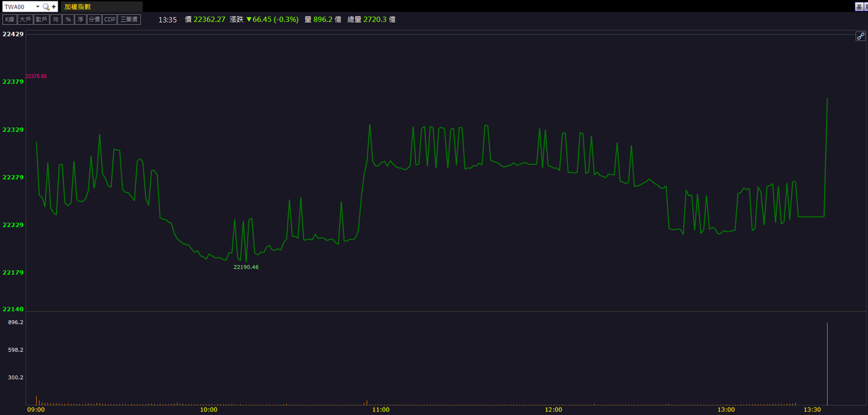The height and width of the screenshot is (415, 868).
Task: Select the K線 chart toolbar button
Action: point(9,20)
